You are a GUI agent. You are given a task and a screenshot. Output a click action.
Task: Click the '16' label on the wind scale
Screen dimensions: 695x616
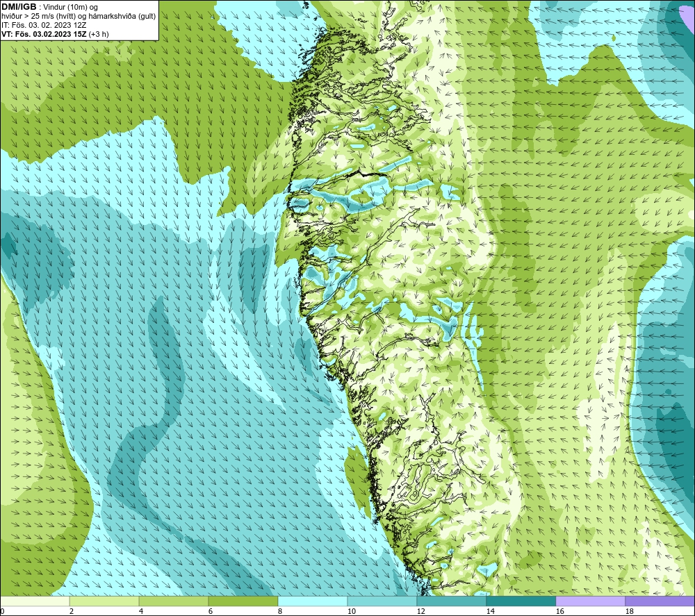pos(559,612)
